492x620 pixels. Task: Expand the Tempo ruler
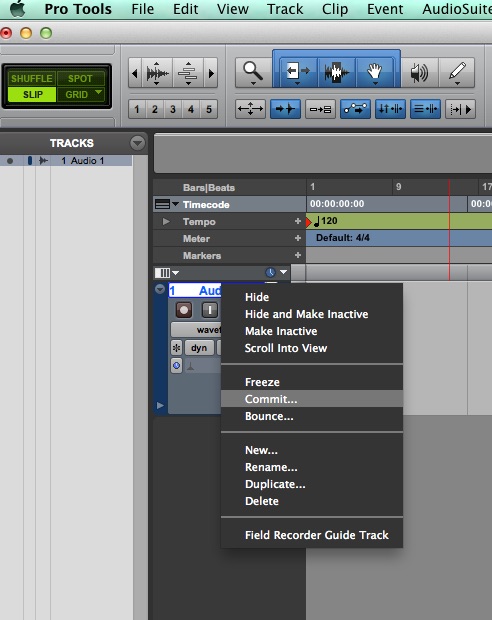point(166,221)
